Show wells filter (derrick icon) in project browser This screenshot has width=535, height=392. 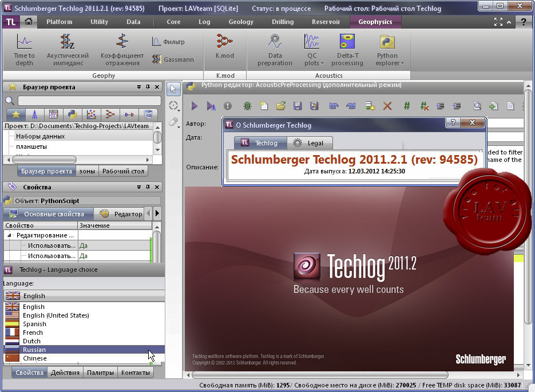tap(34, 114)
